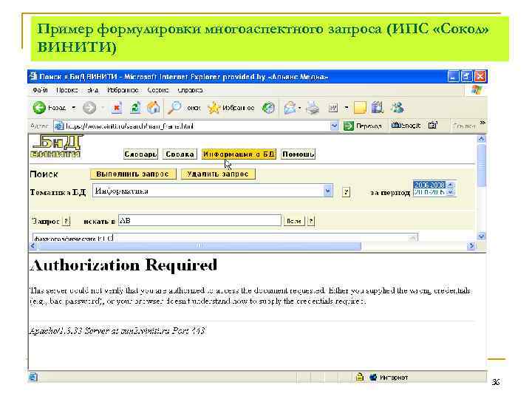Click the ? button next to Запрос label
Viewport: 532px width, 399px height.
tap(66, 221)
